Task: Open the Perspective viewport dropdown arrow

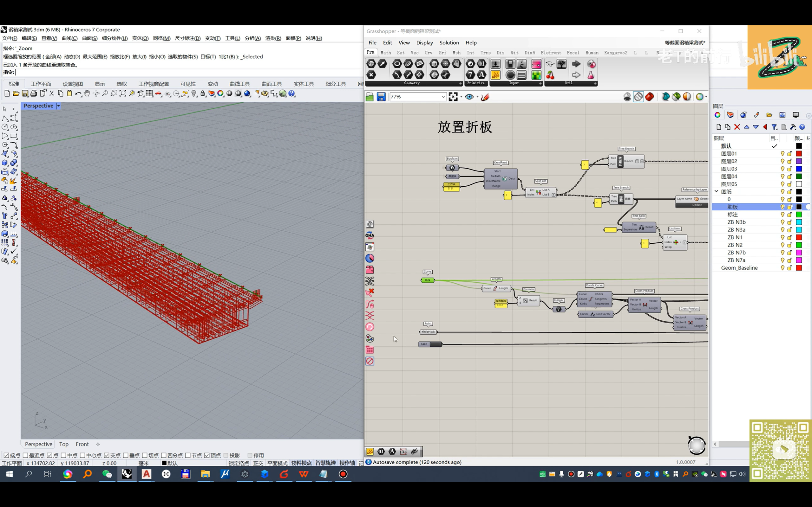Action: [x=58, y=106]
